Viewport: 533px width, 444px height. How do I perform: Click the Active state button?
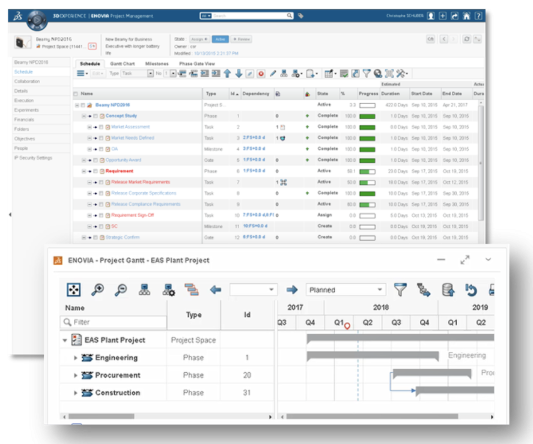pos(220,39)
